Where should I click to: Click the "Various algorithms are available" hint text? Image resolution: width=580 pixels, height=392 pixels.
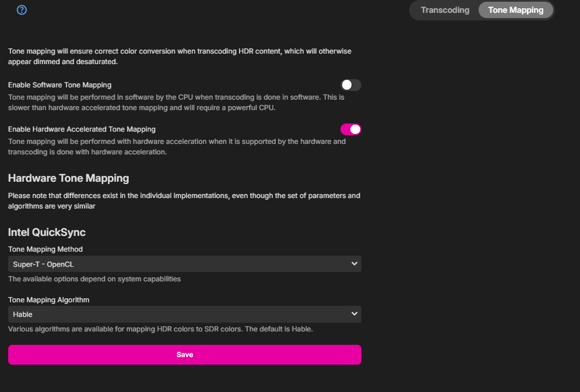coord(160,329)
